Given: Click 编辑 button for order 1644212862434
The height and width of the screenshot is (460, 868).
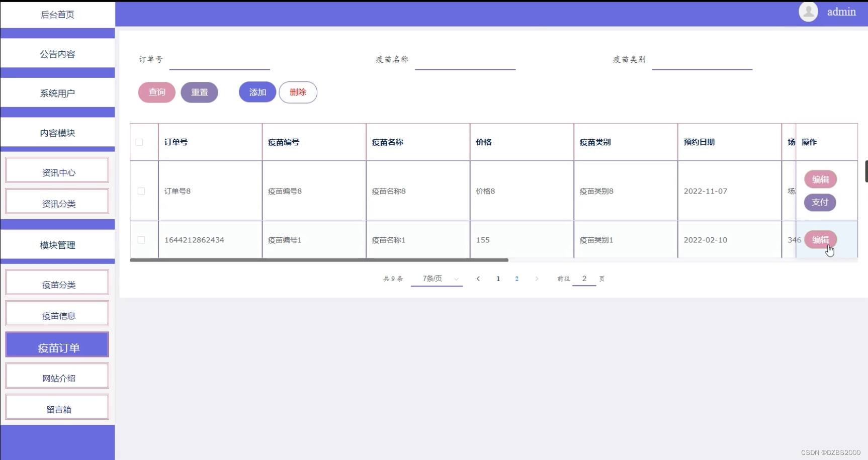Looking at the screenshot, I should tap(820, 239).
